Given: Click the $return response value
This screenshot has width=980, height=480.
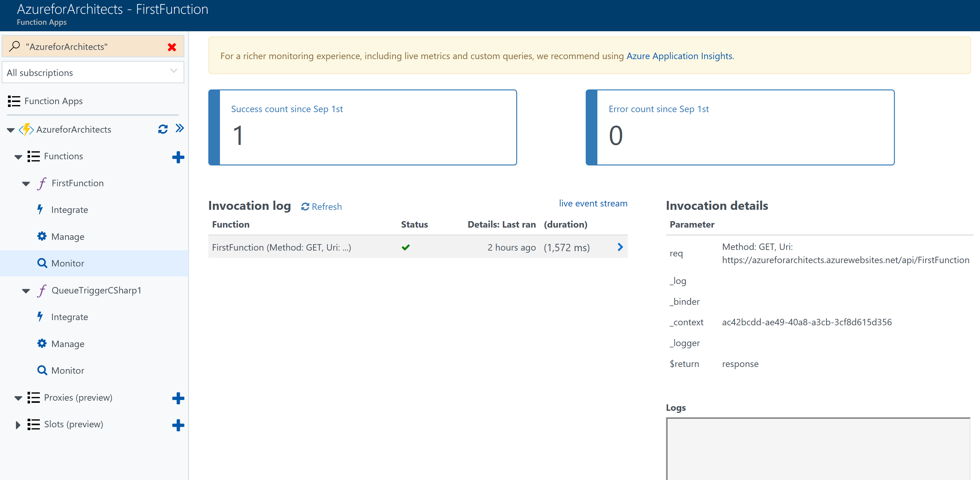Looking at the screenshot, I should 740,364.
